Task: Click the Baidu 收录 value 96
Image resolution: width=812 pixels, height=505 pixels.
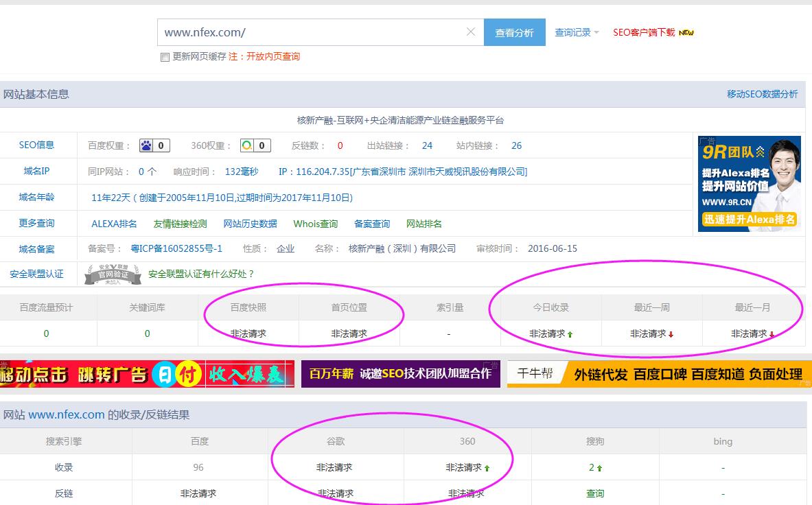Action: coord(198,468)
